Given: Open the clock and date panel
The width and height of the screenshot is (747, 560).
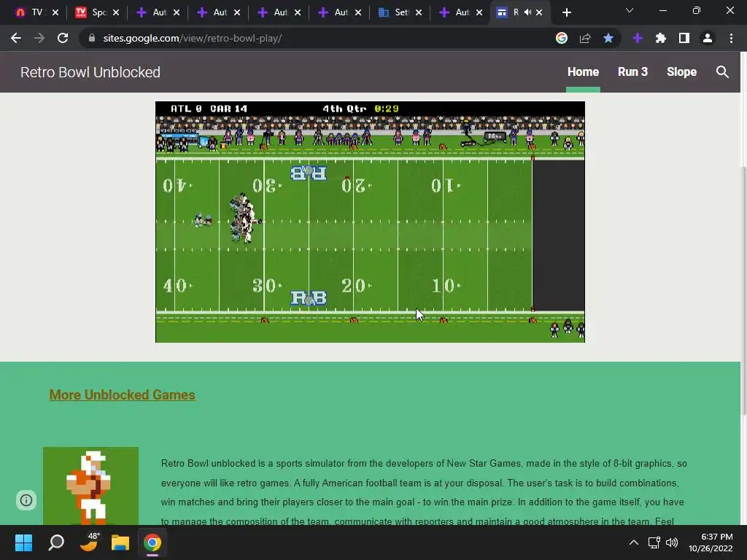Looking at the screenshot, I should (711, 542).
